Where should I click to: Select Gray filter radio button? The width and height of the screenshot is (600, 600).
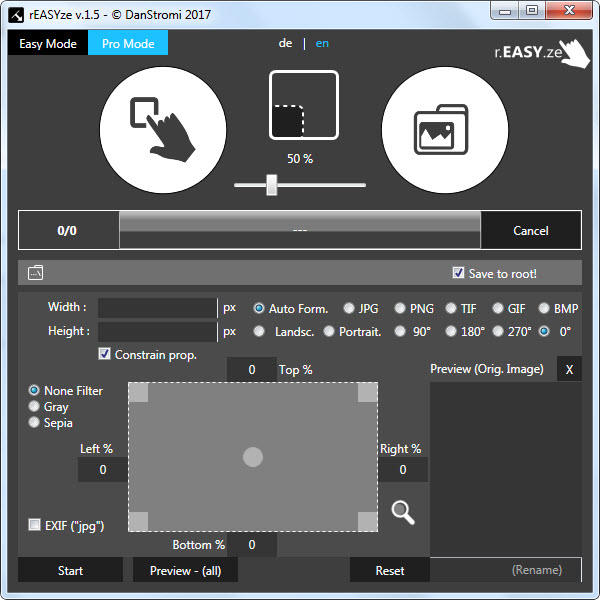[34, 406]
